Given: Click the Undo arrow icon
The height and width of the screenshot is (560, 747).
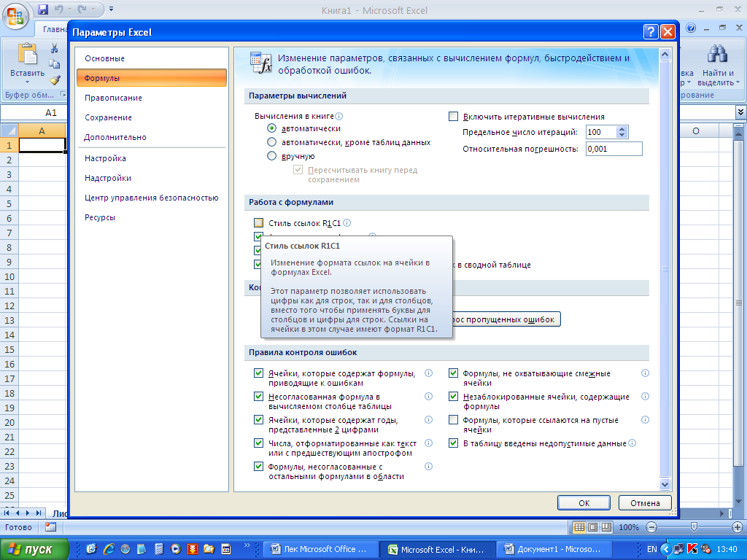Looking at the screenshot, I should tap(58, 9).
